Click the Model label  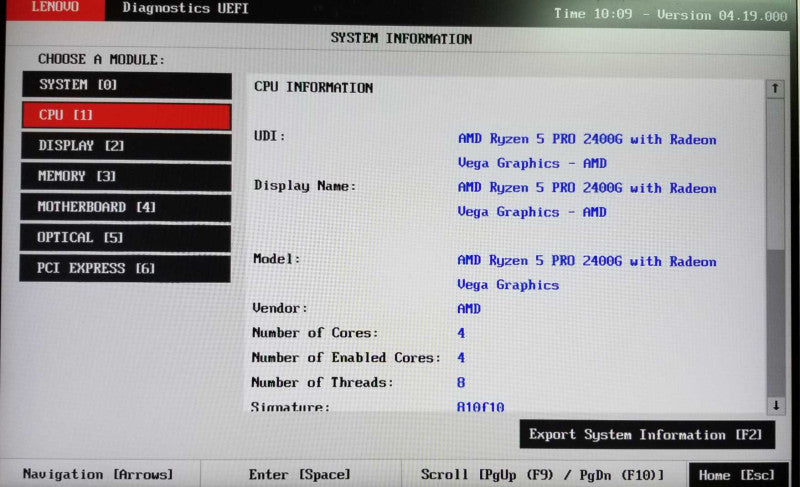point(277,259)
